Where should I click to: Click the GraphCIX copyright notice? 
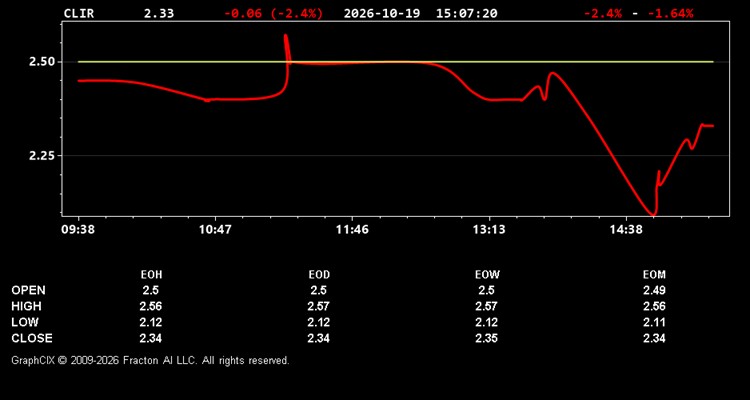pyautogui.click(x=150, y=360)
